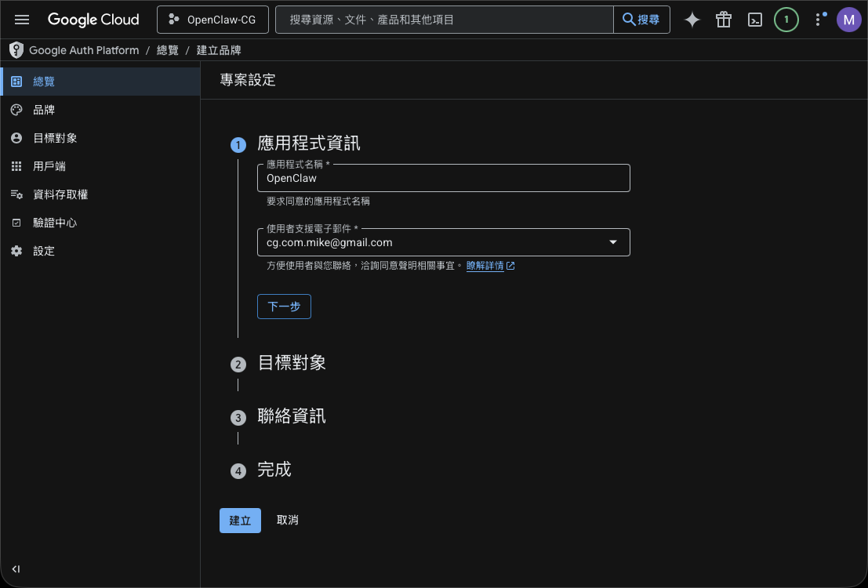This screenshot has height=588, width=868.
Task: Click the Gemini sparkle icon
Action: point(692,20)
